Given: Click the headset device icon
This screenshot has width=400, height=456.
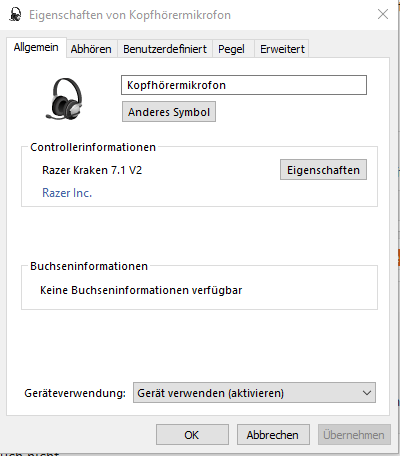Looking at the screenshot, I should (x=65, y=99).
